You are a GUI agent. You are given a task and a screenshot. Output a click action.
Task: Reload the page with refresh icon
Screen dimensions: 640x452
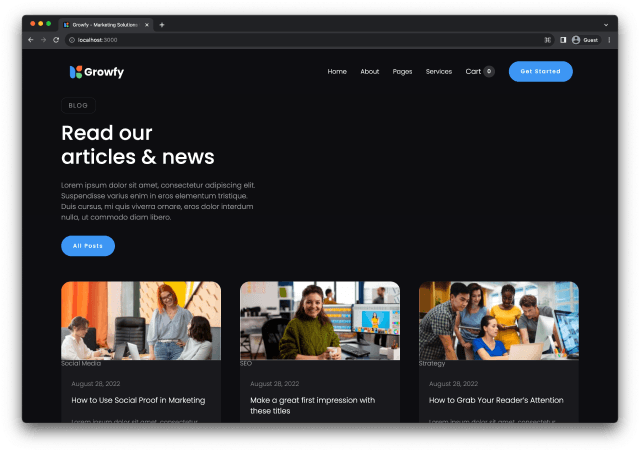(56, 40)
